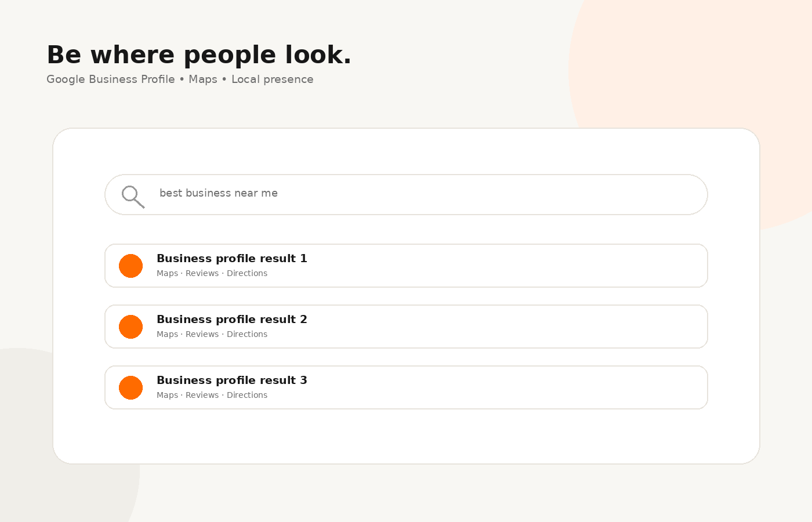Screen dimensions: 812x522
Task: Select the 'Maps · Reviews · Directions' line under result 1
Action: pos(212,273)
